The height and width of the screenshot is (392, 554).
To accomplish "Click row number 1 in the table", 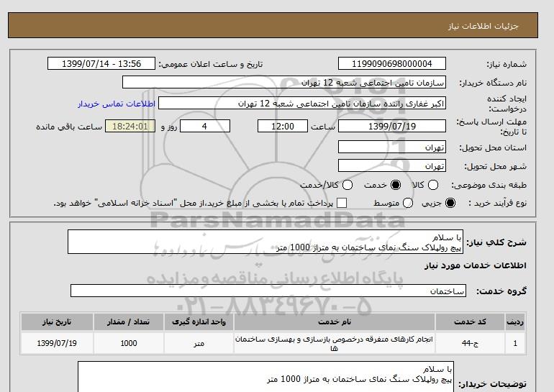I will coord(515,343).
